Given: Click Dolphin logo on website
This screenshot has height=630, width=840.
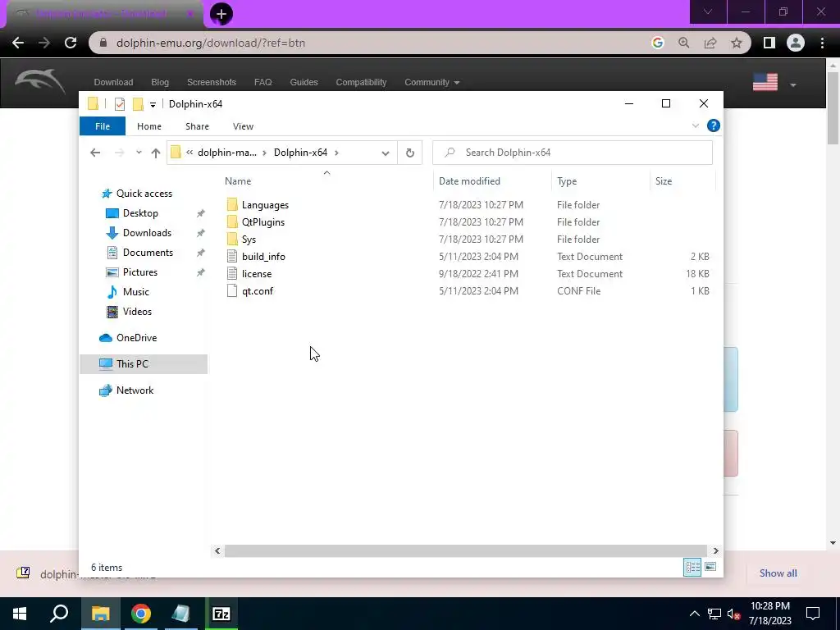Looking at the screenshot, I should pyautogui.click(x=40, y=81).
